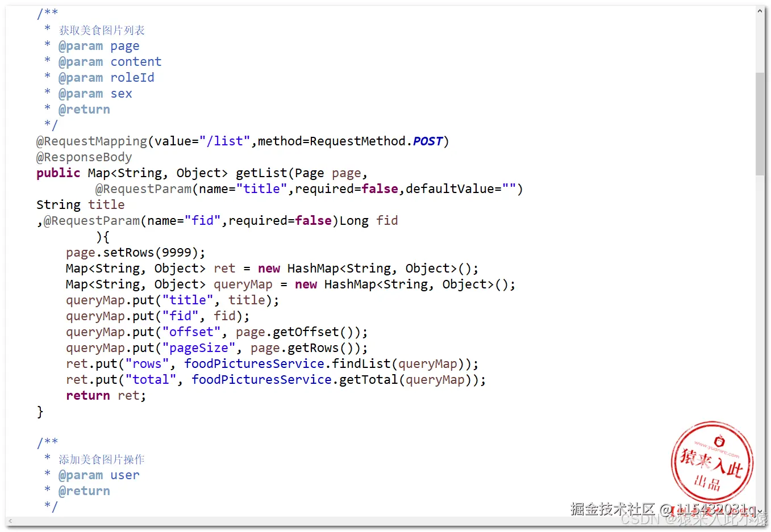Click the "defaultValue" attribute

click(x=450, y=189)
